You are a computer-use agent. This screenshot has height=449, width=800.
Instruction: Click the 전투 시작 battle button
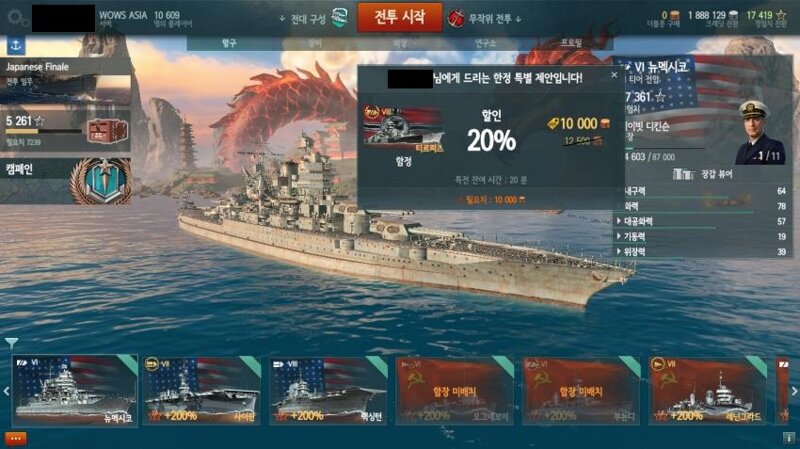[x=399, y=17]
